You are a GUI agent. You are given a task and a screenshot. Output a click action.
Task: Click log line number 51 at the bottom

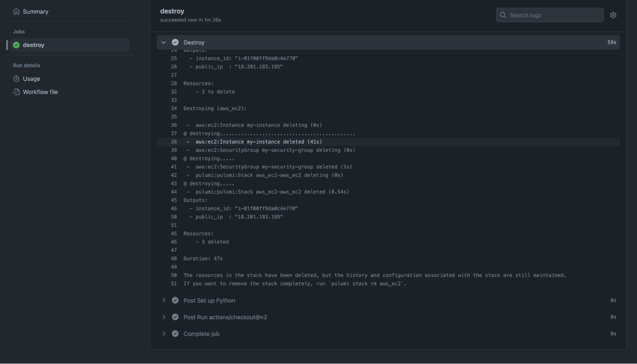pos(174,283)
